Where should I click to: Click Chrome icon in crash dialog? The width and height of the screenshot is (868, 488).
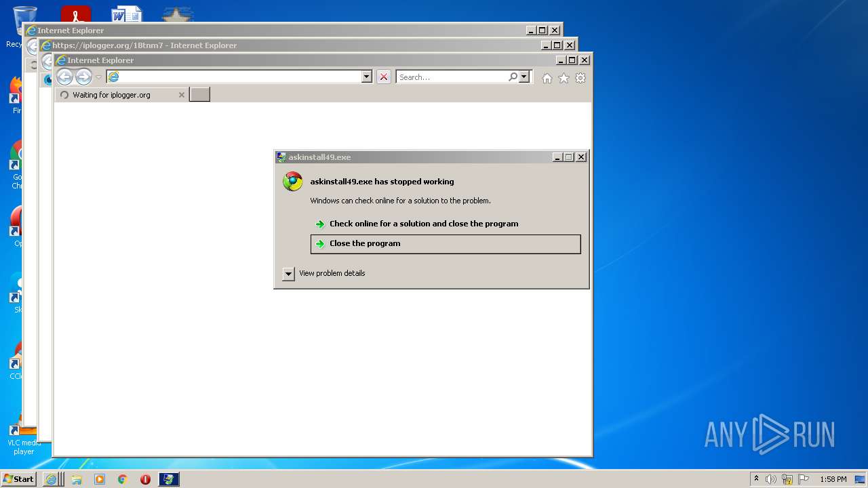coord(293,182)
